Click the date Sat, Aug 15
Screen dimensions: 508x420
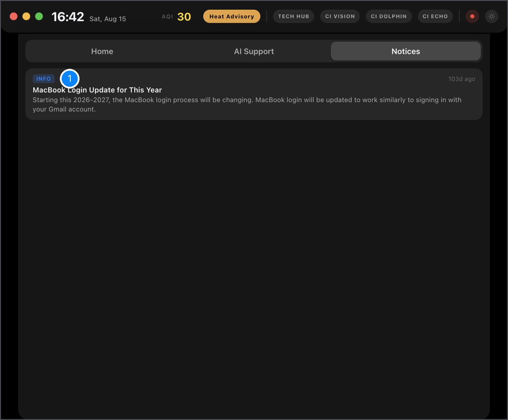[108, 19]
